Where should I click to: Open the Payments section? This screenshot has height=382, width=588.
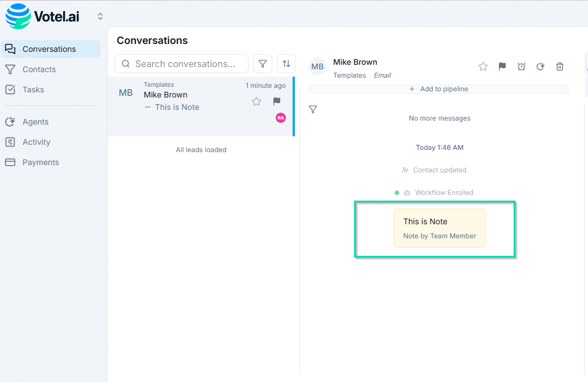click(x=39, y=162)
